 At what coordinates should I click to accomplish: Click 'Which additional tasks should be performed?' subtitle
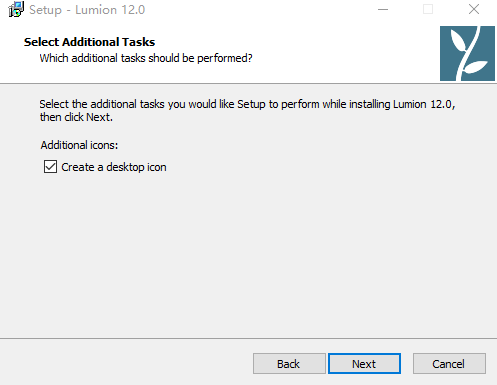tap(146, 58)
